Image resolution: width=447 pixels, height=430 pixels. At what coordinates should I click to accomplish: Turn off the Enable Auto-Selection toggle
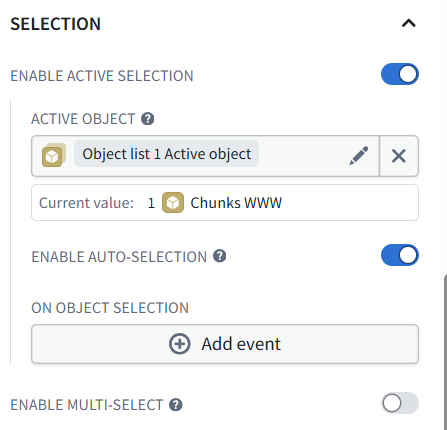tap(400, 255)
